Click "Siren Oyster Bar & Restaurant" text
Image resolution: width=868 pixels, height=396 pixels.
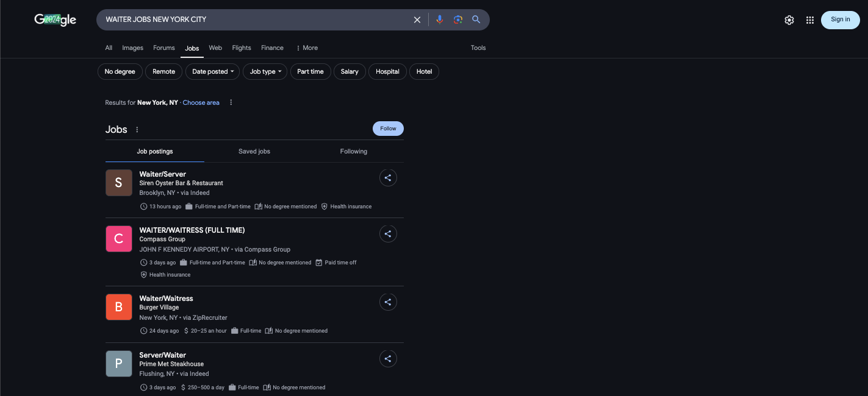[x=181, y=183]
